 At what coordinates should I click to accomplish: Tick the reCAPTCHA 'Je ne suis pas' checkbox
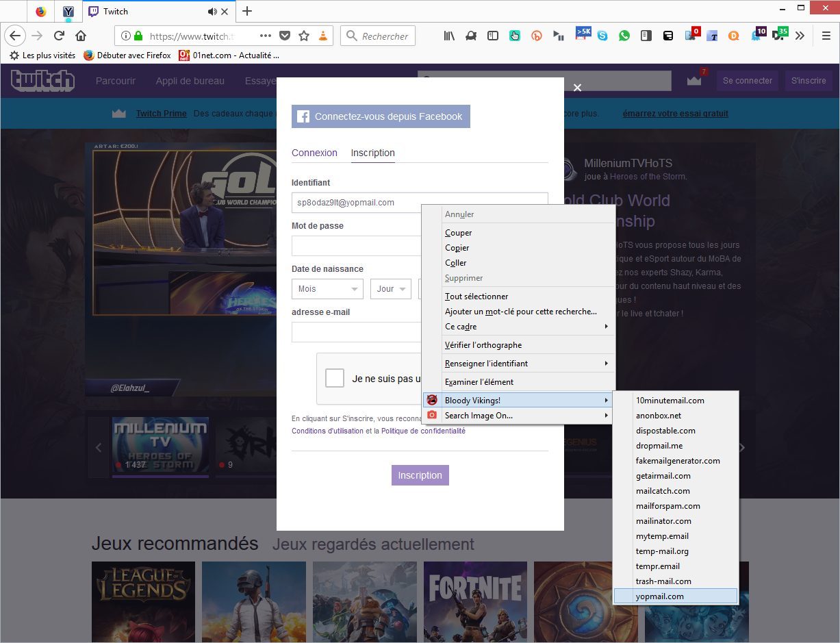335,378
